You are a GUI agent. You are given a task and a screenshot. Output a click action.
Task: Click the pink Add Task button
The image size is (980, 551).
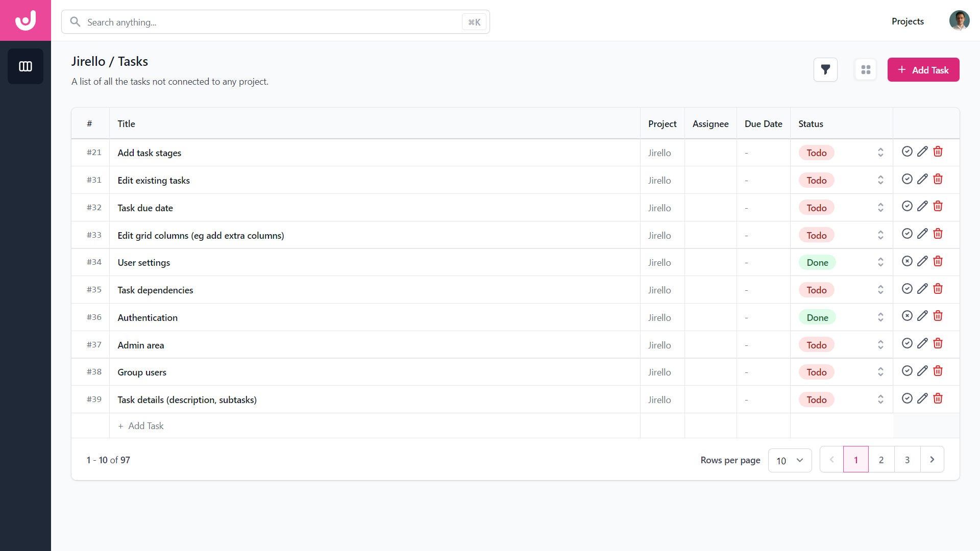923,70
